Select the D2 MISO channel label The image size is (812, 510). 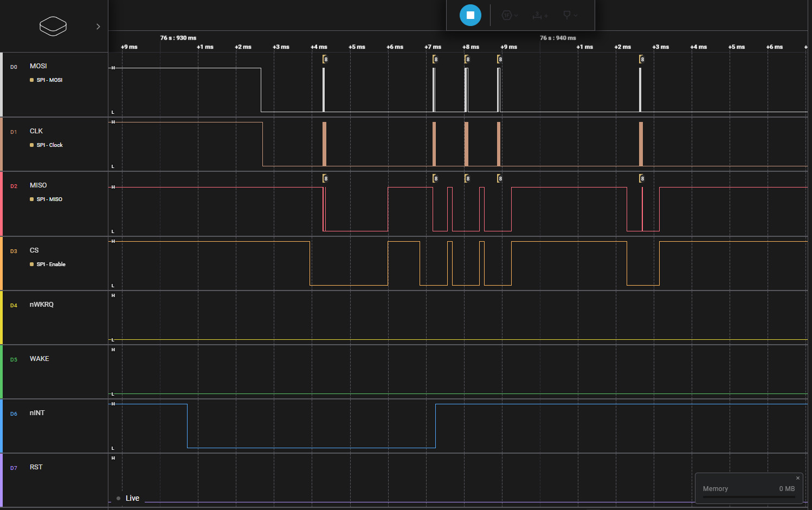[x=38, y=185]
